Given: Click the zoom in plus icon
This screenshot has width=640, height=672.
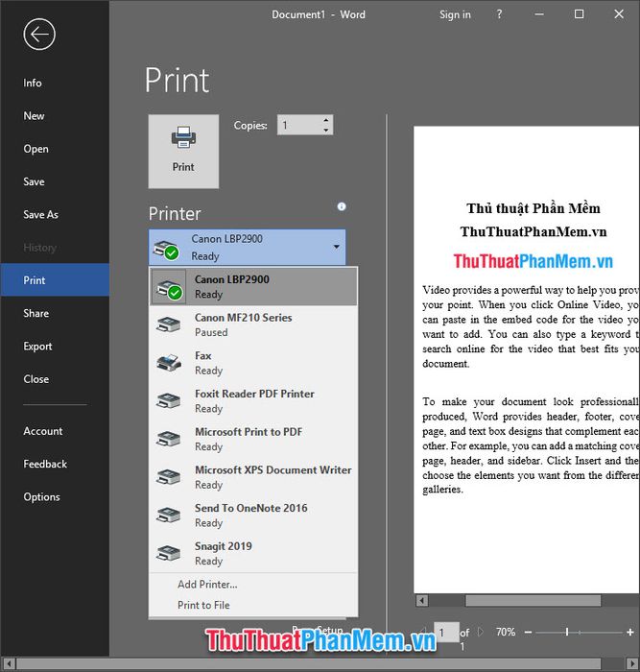Looking at the screenshot, I should coord(629,632).
